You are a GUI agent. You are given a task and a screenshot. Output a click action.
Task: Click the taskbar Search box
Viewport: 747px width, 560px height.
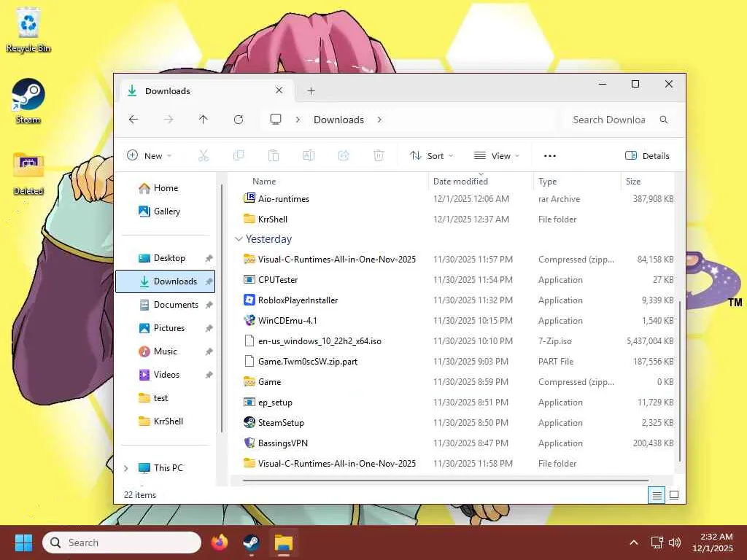click(122, 542)
